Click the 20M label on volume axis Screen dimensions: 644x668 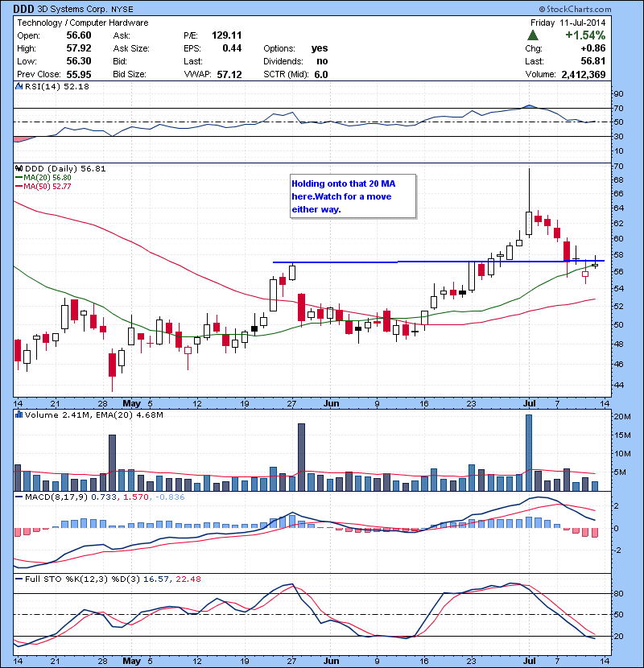pyautogui.click(x=621, y=417)
